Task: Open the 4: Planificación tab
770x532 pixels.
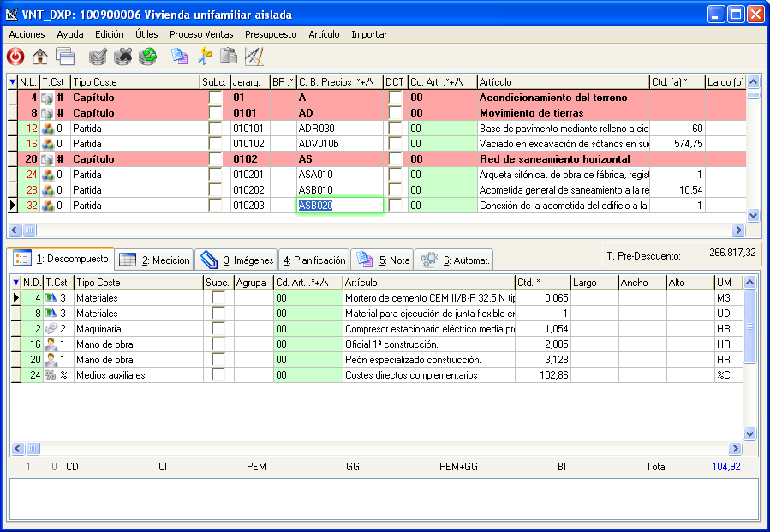Action: coord(314,260)
